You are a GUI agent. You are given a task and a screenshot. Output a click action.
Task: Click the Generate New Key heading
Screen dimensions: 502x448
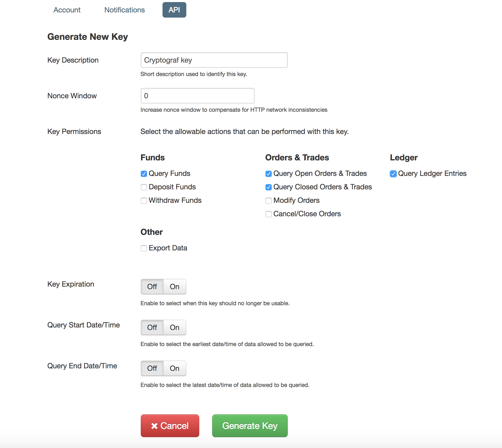[x=88, y=37]
